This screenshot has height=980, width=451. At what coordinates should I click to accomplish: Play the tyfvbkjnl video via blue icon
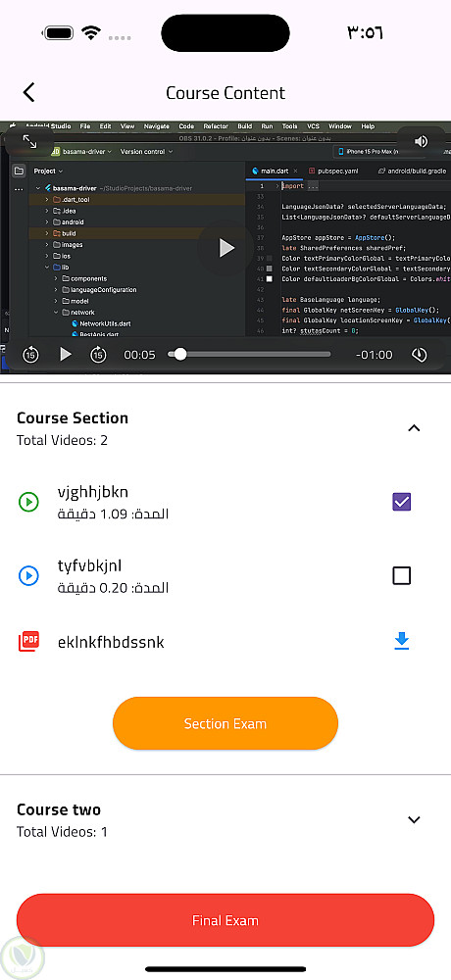(x=28, y=575)
